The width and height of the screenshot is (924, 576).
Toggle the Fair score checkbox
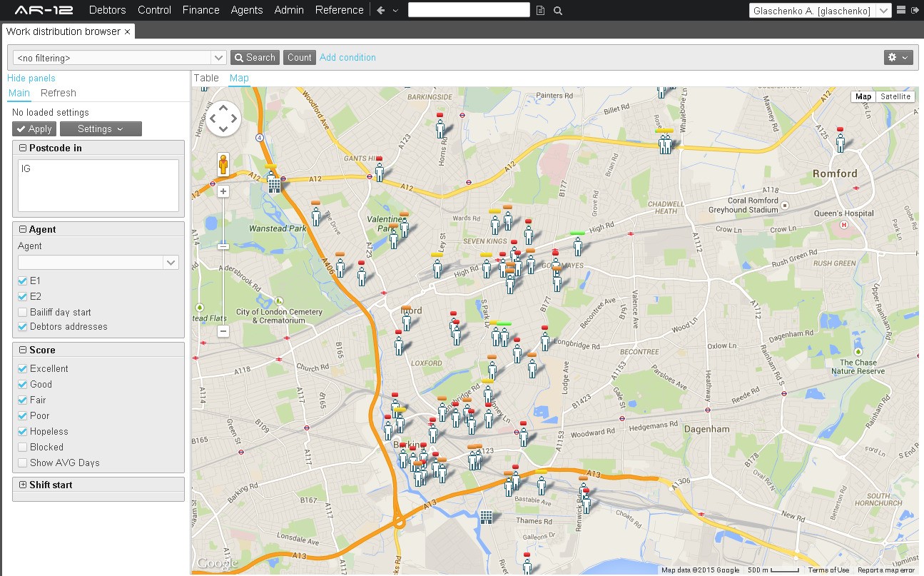(23, 400)
